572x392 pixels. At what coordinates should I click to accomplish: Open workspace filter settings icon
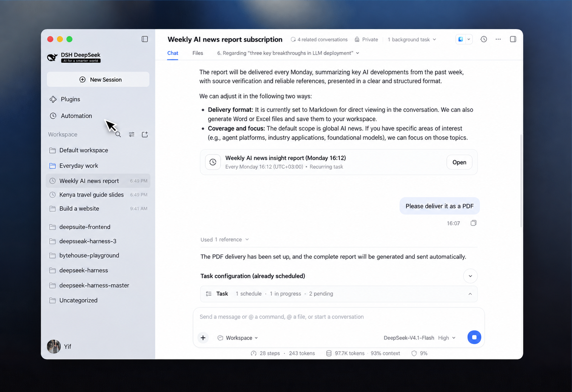click(131, 134)
